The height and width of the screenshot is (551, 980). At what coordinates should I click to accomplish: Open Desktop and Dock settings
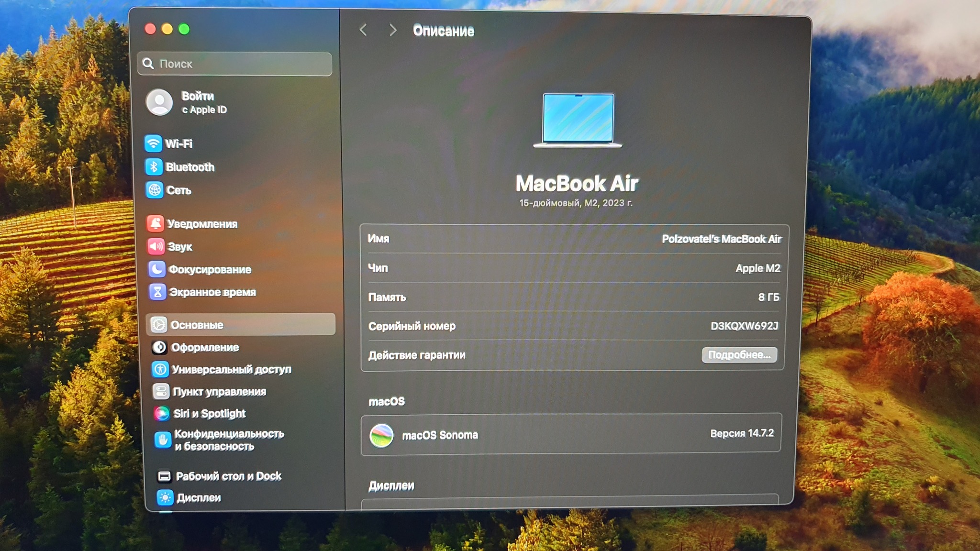[228, 476]
